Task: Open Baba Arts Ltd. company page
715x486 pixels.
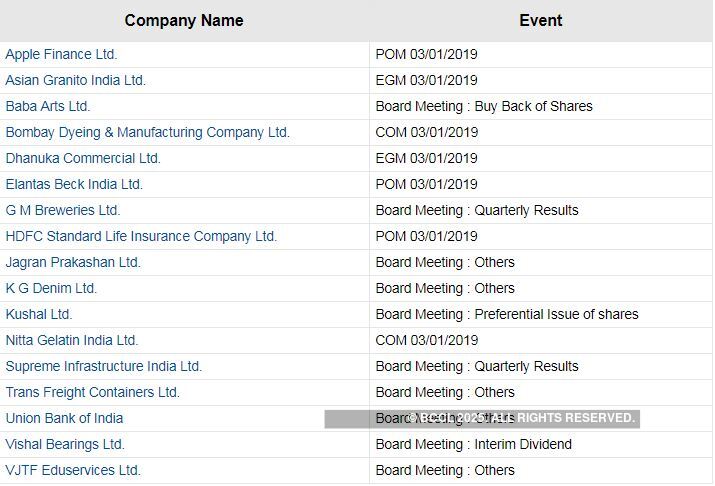Action: [x=47, y=106]
